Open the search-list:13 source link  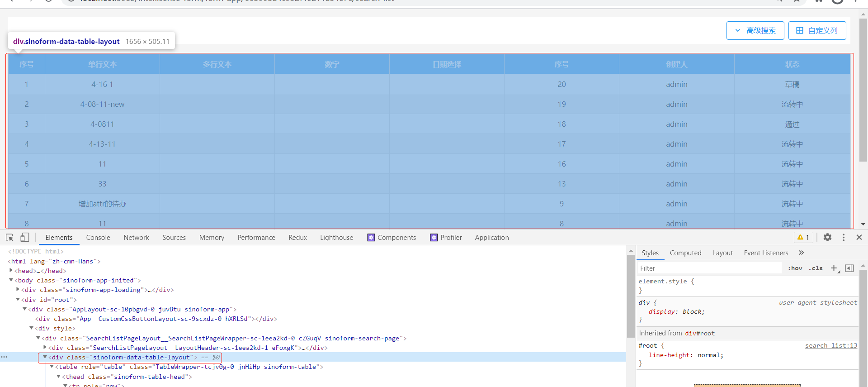pyautogui.click(x=831, y=345)
